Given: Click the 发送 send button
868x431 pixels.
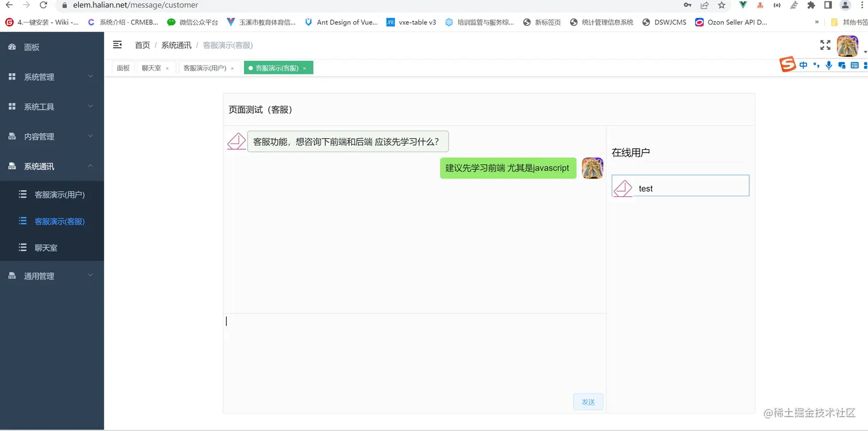Looking at the screenshot, I should tap(588, 402).
